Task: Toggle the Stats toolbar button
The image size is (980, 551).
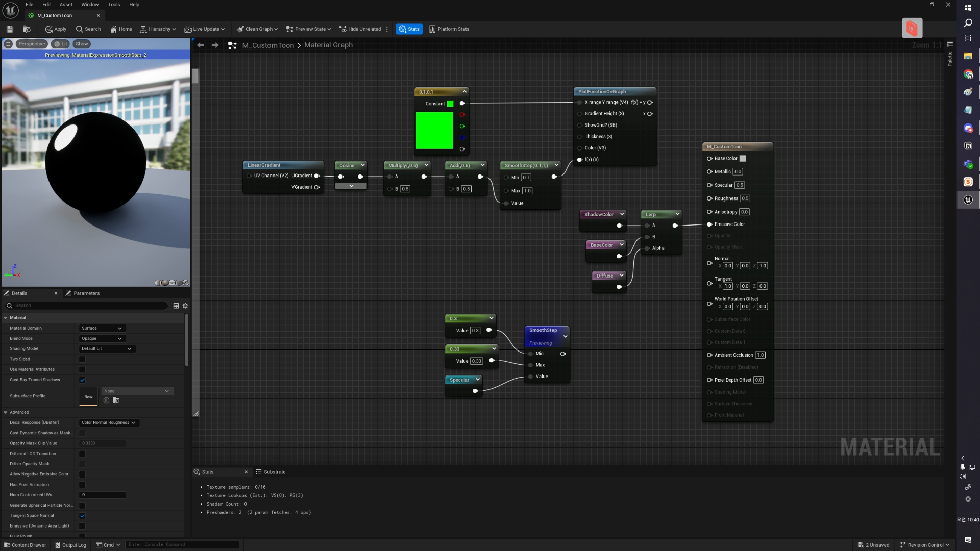Action: (409, 29)
